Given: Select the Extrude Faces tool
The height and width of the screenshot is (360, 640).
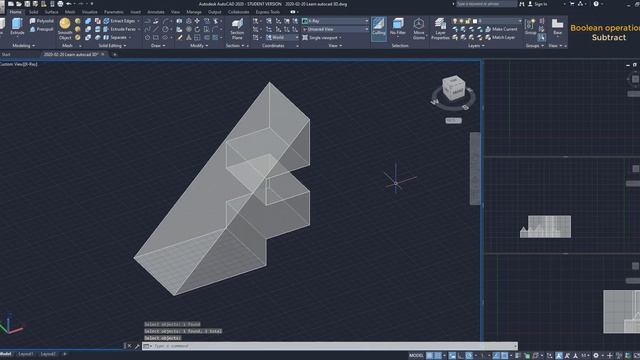Looking at the screenshot, I should [120, 29].
